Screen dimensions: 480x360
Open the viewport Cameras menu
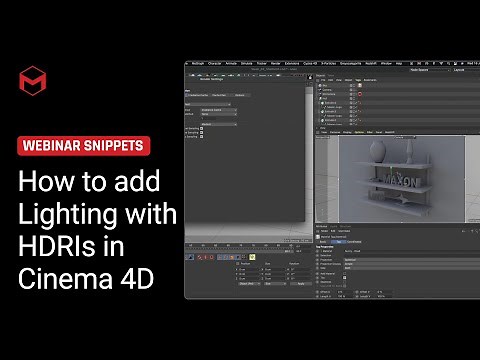335,132
